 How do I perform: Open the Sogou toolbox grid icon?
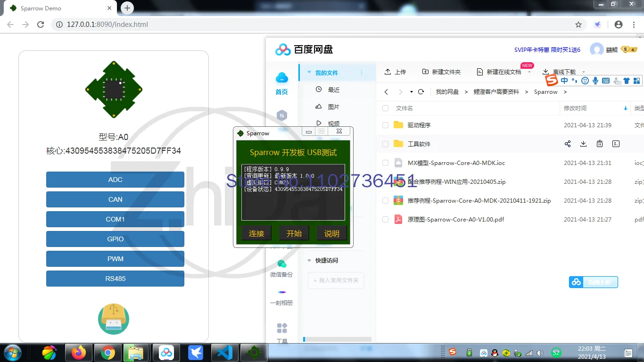[x=637, y=81]
